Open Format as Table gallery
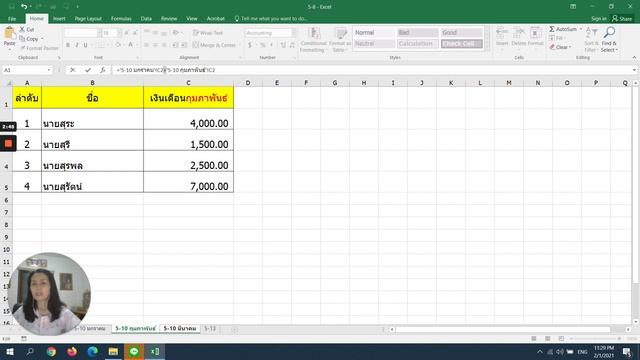This screenshot has width=640, height=360. pos(340,40)
